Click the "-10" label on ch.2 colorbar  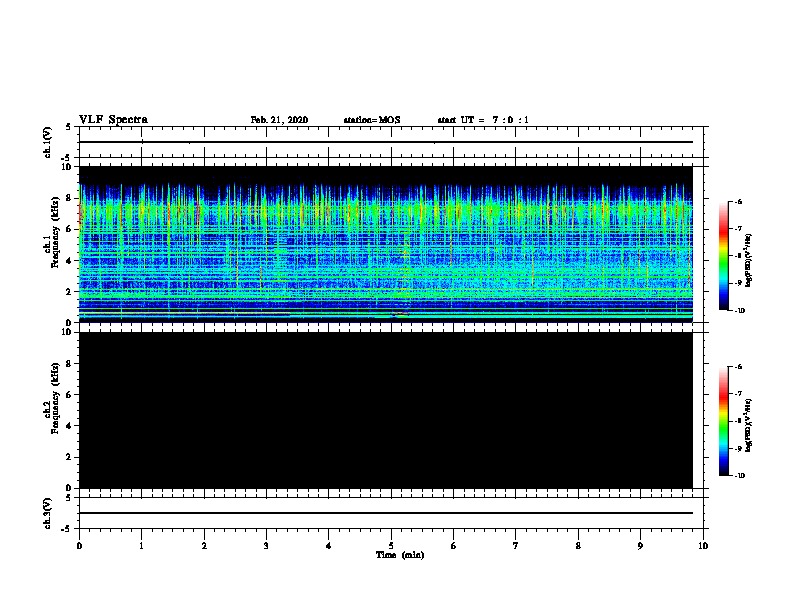pos(739,476)
